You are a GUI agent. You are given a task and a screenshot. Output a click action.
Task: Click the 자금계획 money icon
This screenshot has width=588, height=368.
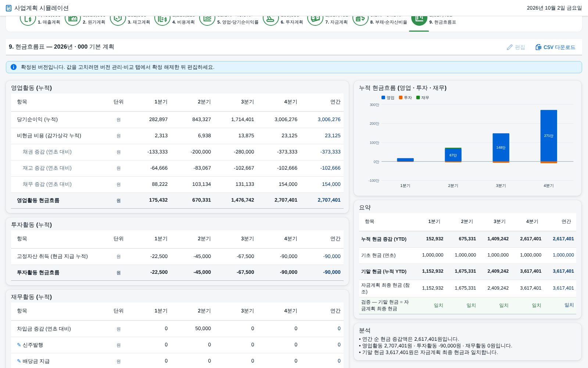pos(315,20)
